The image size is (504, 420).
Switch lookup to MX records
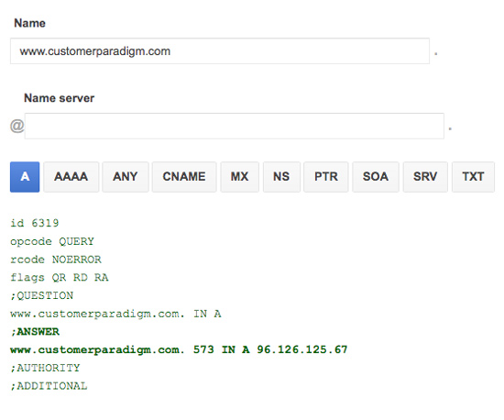pyautogui.click(x=239, y=177)
